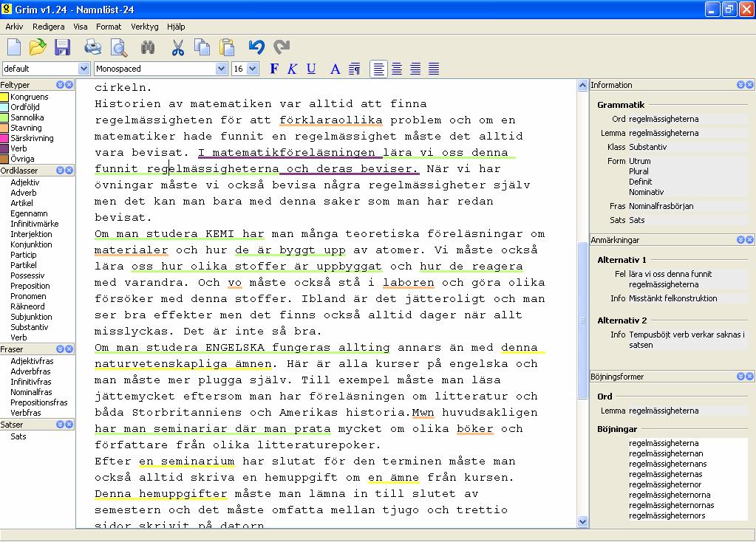Select the Övriga error type
The image size is (756, 542).
pyautogui.click(x=22, y=159)
